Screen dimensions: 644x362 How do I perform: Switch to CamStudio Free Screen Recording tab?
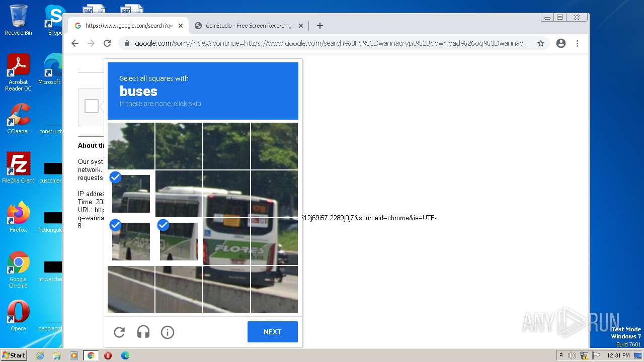[249, 26]
